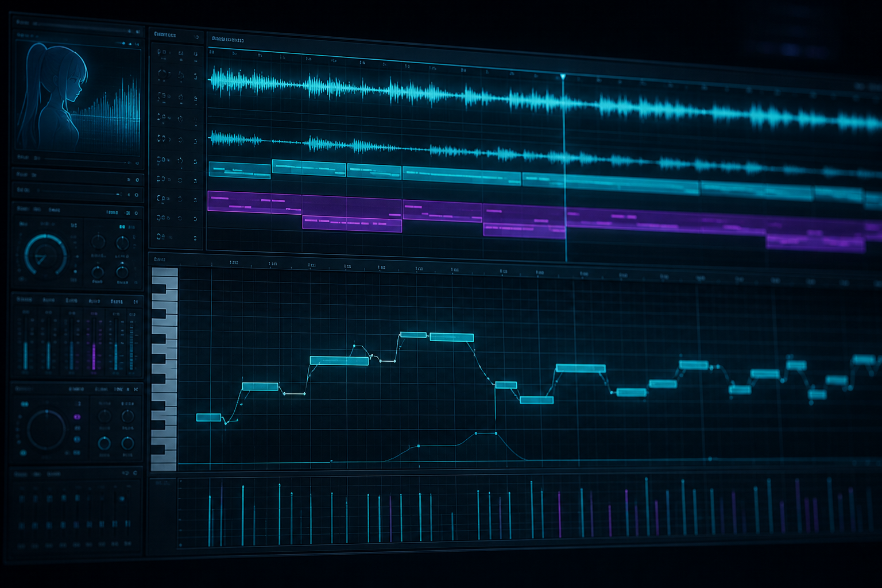
Task: Select the longest note block after the first pitch rise
Action: (339, 361)
